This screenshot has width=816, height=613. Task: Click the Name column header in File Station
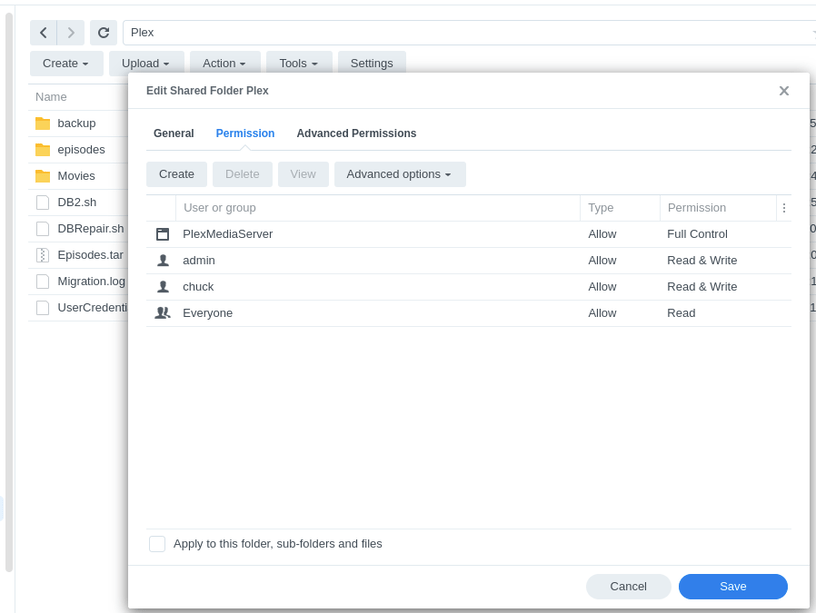51,97
